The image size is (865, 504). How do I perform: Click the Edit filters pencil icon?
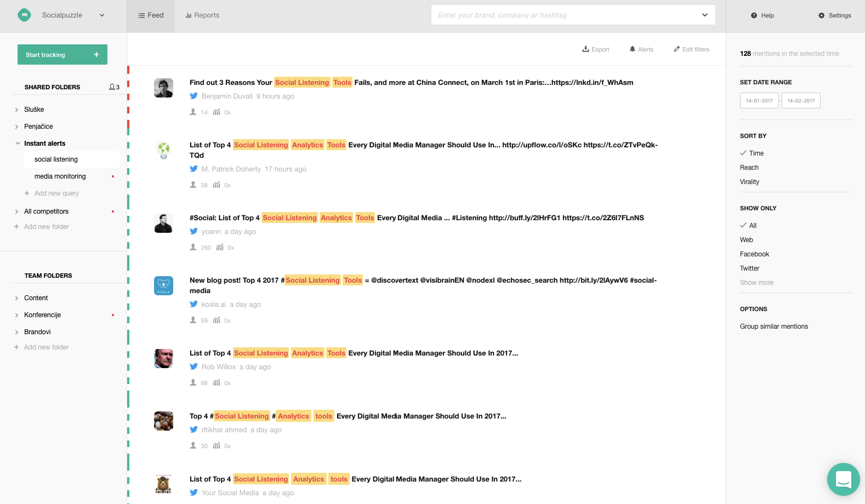(677, 49)
